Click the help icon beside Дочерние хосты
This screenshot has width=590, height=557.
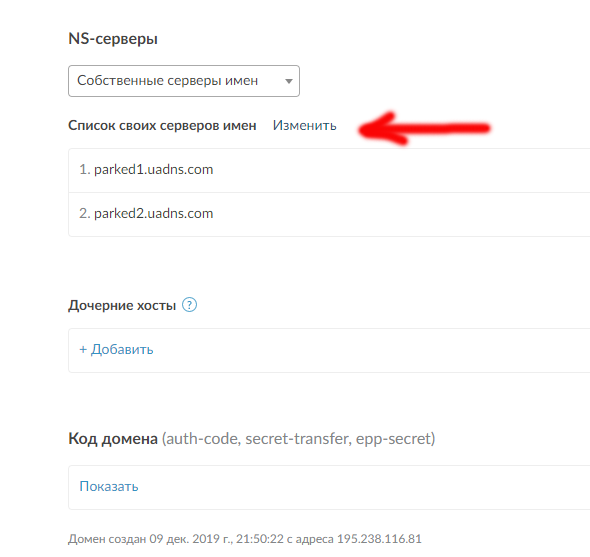(189, 305)
